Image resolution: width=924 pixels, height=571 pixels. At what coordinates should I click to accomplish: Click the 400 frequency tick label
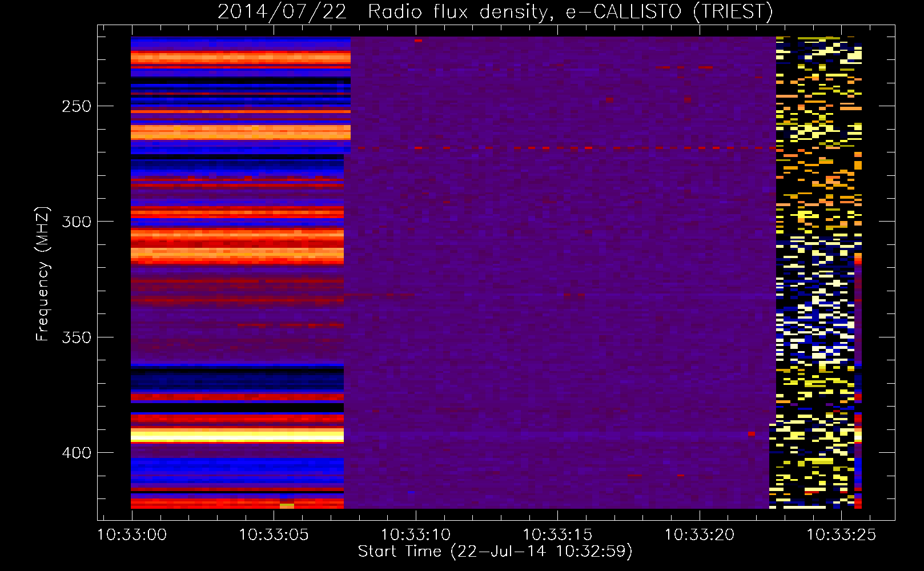pos(77,453)
